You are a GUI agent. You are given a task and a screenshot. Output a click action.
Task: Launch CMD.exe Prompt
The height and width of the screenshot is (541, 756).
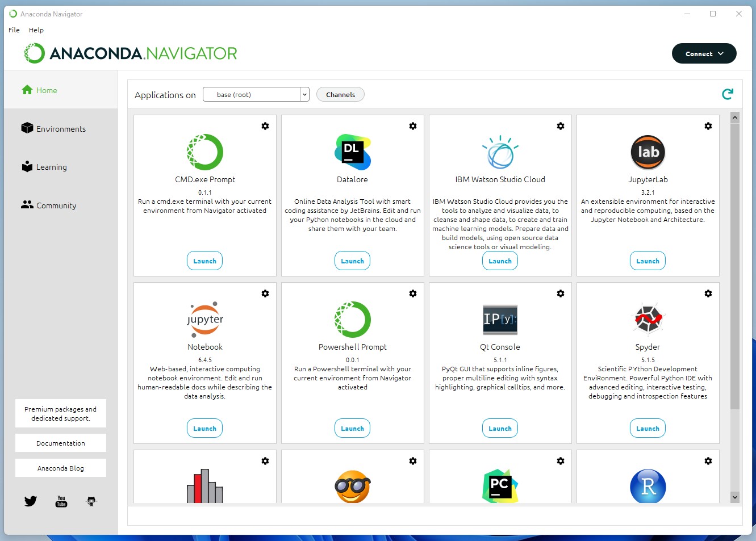205,261
